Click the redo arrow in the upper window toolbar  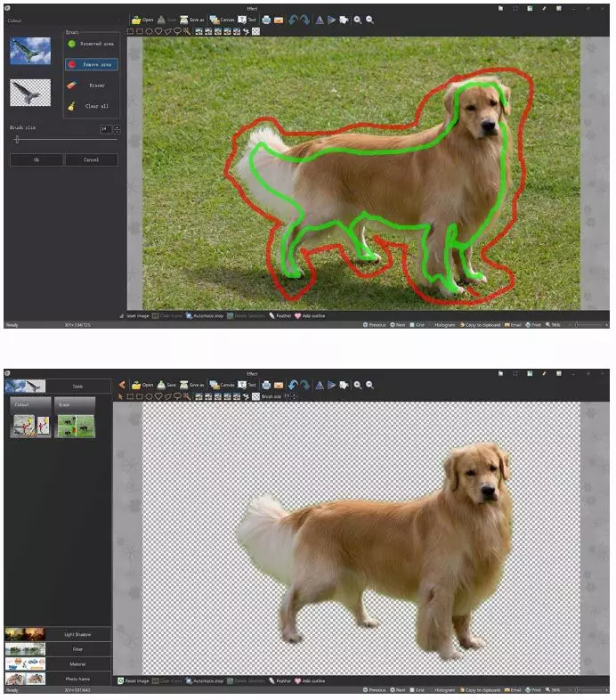point(304,20)
